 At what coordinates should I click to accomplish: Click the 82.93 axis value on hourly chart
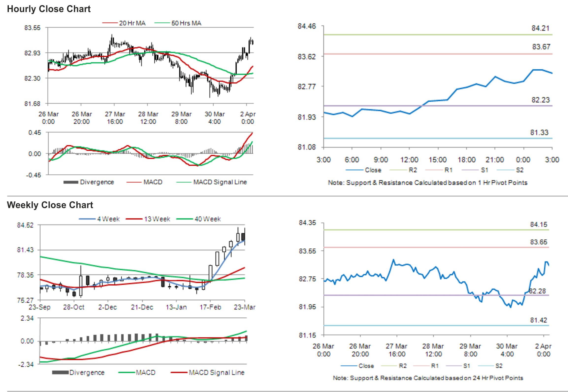[x=32, y=53]
